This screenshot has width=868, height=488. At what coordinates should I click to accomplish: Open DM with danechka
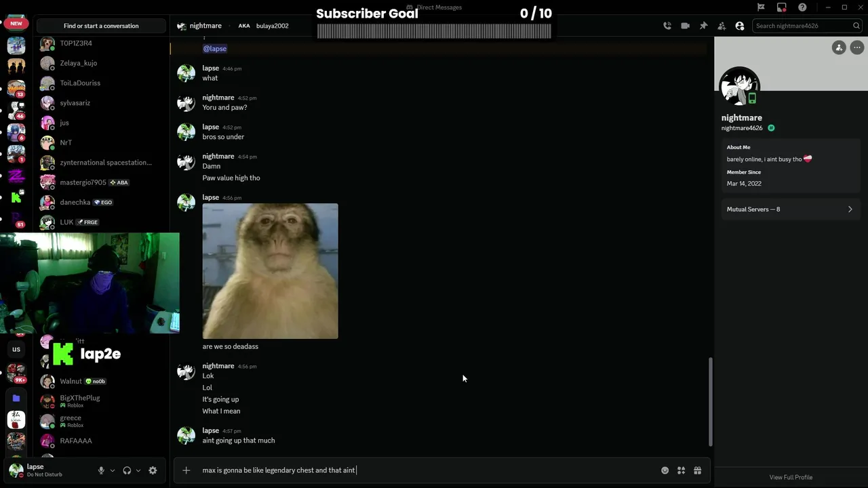click(x=101, y=202)
